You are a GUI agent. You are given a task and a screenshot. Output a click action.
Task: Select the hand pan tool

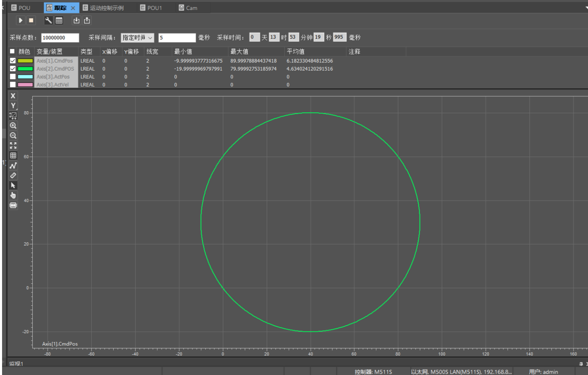[13, 195]
